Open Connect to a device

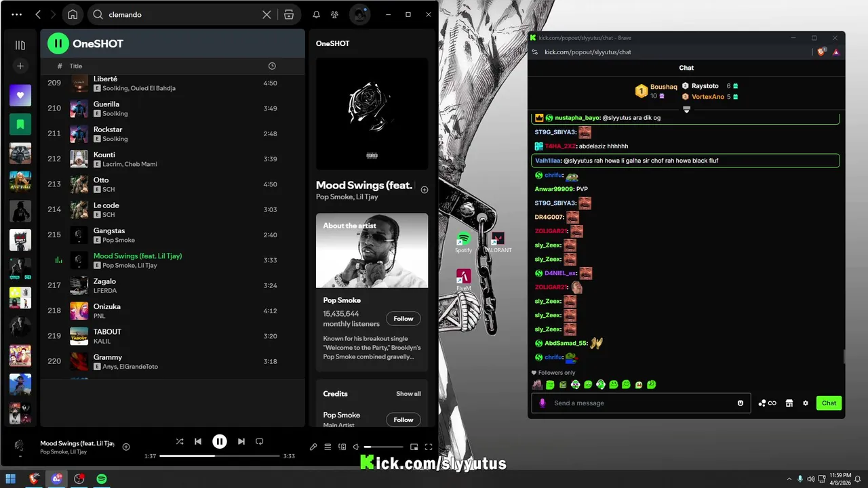342,447
